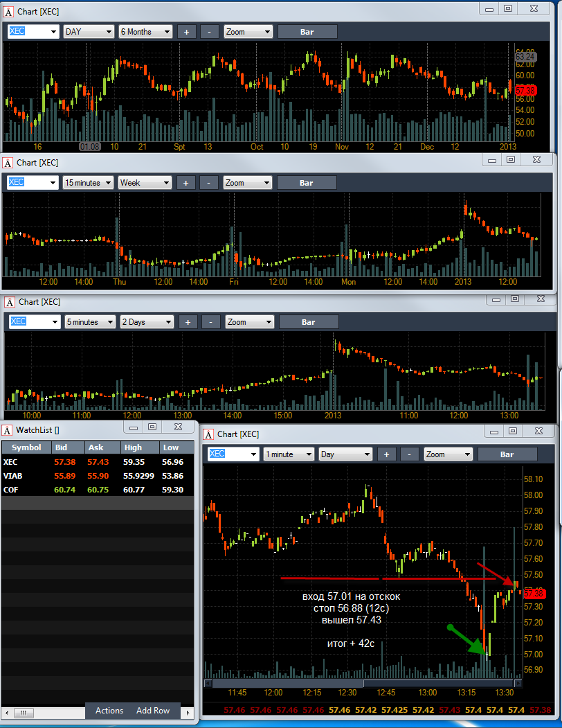Click the app icon in the WatchList window title
The height and width of the screenshot is (728, 562).
coord(8,430)
